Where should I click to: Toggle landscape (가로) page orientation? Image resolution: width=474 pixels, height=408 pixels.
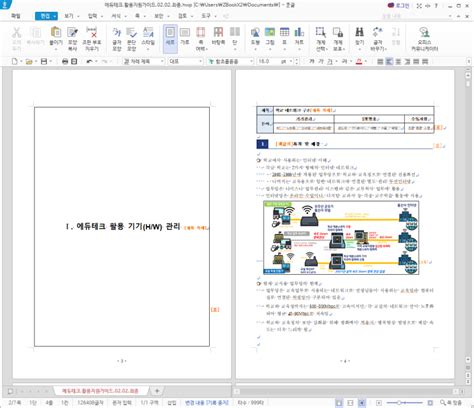pos(185,36)
